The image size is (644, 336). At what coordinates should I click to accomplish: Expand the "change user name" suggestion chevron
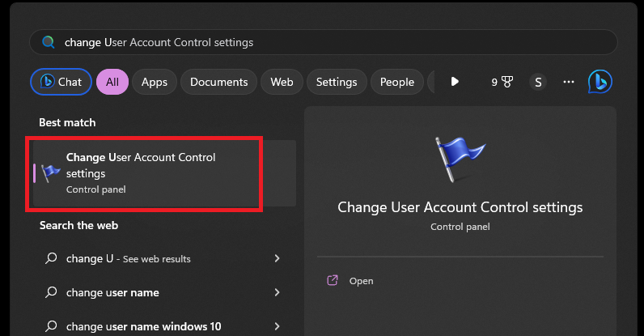[277, 292]
